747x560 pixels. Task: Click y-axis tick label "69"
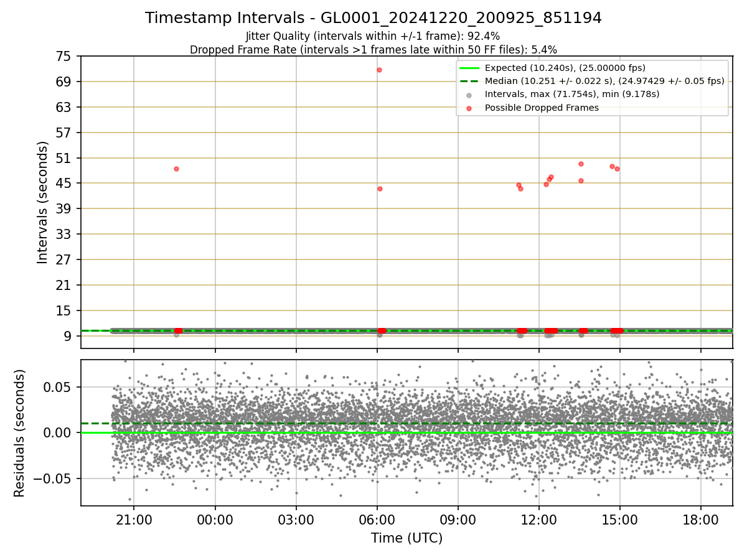point(63,82)
